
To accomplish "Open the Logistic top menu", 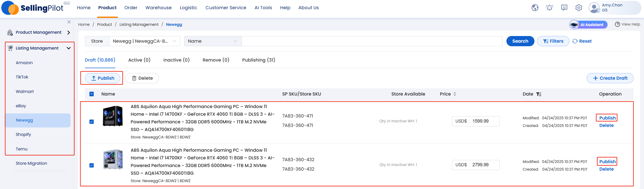I will (189, 8).
